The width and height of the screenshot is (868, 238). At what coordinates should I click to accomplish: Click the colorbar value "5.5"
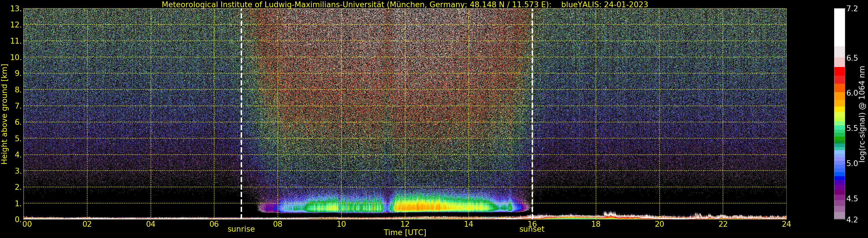(x=852, y=128)
